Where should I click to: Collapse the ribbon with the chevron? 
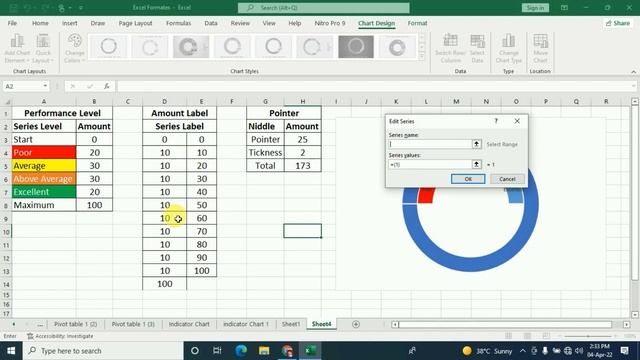click(x=633, y=72)
